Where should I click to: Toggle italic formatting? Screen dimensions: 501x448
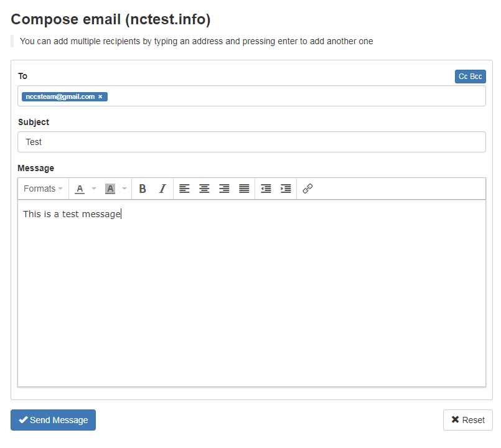[x=162, y=189]
